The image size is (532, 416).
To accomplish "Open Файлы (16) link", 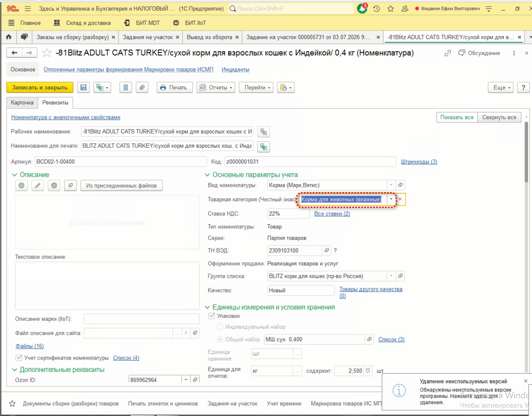I will [30, 346].
